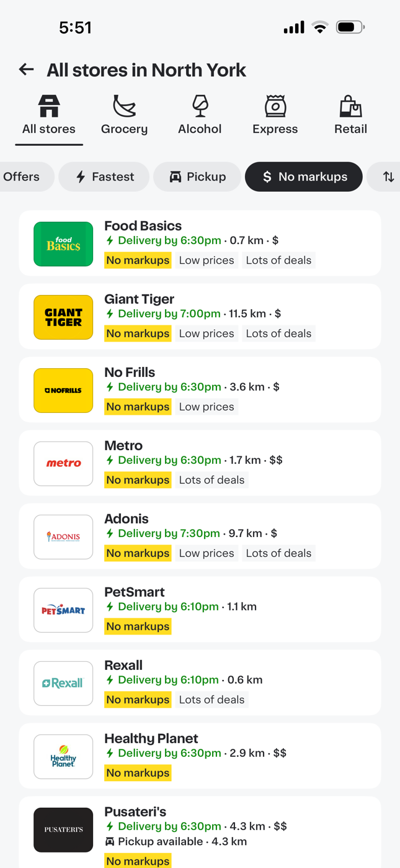Open the Pusateri's store listing
400x868 pixels.
tap(200, 830)
